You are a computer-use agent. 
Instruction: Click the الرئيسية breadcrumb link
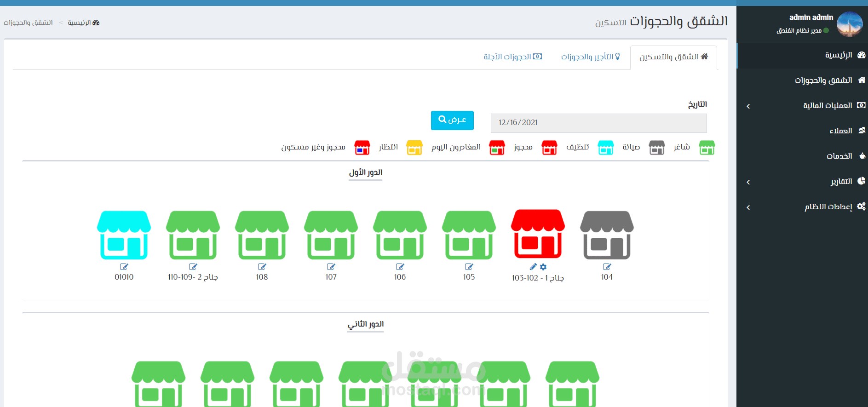[84, 23]
